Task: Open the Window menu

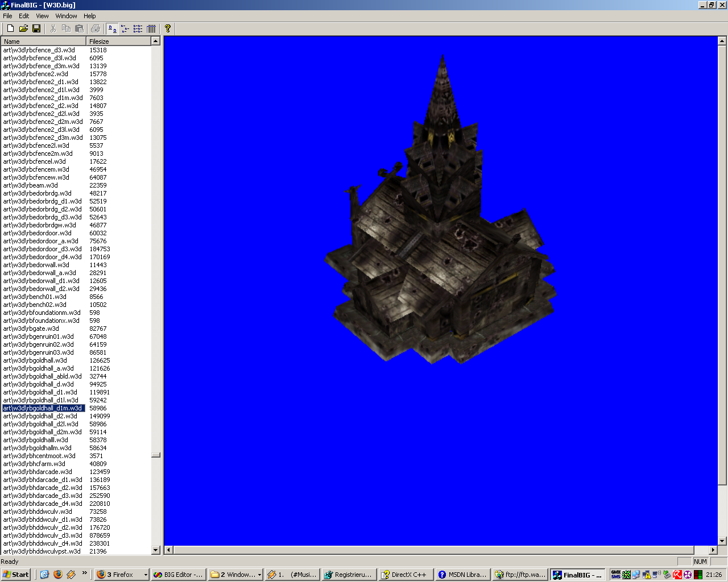Action: click(x=66, y=16)
